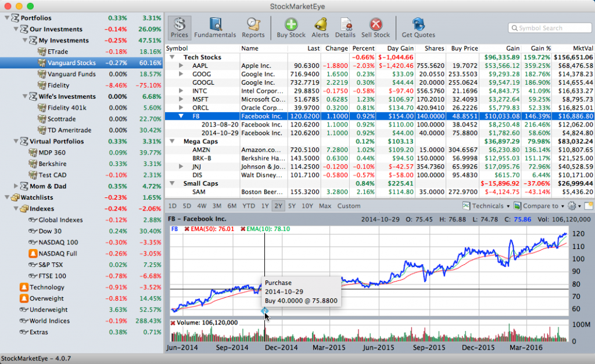Switch to the Fundamentals view

215,27
